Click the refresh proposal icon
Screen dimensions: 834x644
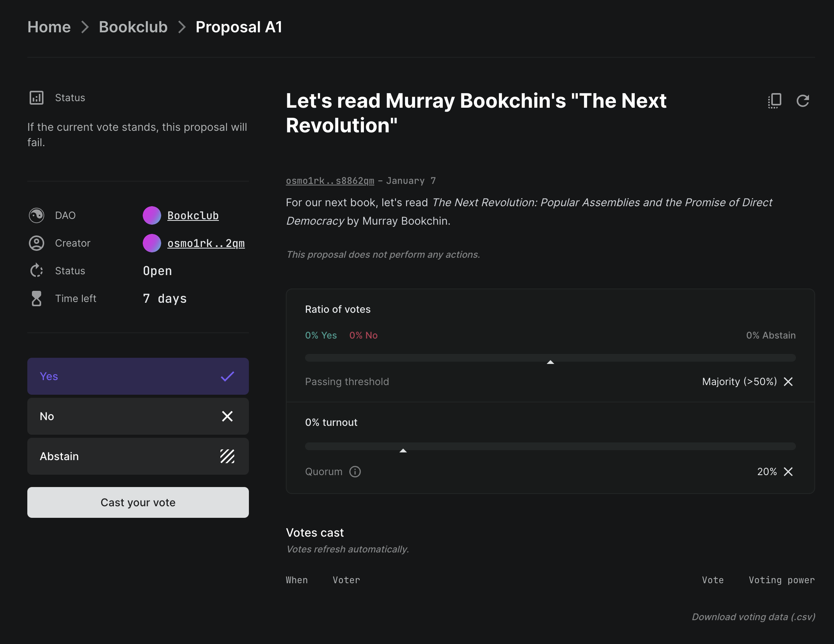803,101
